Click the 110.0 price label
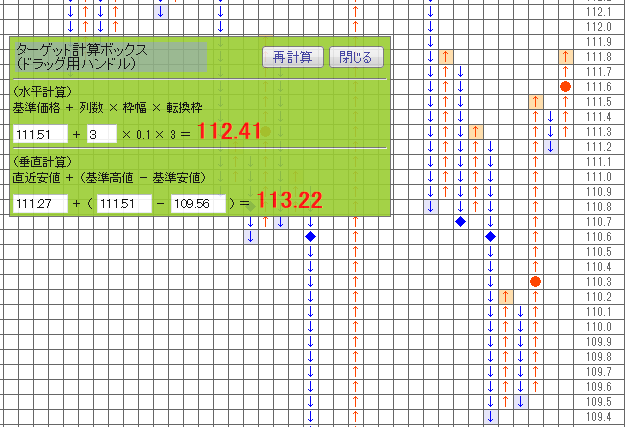Viewport: 630px width, 427px height. [x=599, y=327]
